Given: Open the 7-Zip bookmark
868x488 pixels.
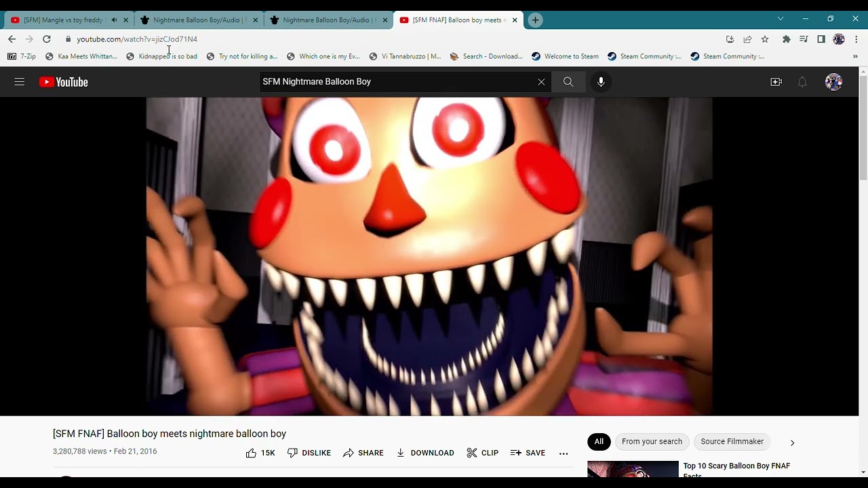Looking at the screenshot, I should pyautogui.click(x=22, y=56).
